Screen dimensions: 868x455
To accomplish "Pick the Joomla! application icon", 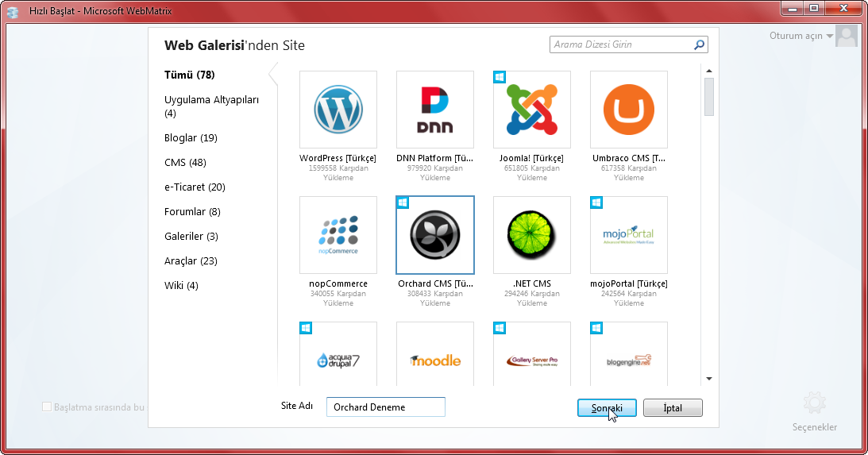I will (x=532, y=110).
